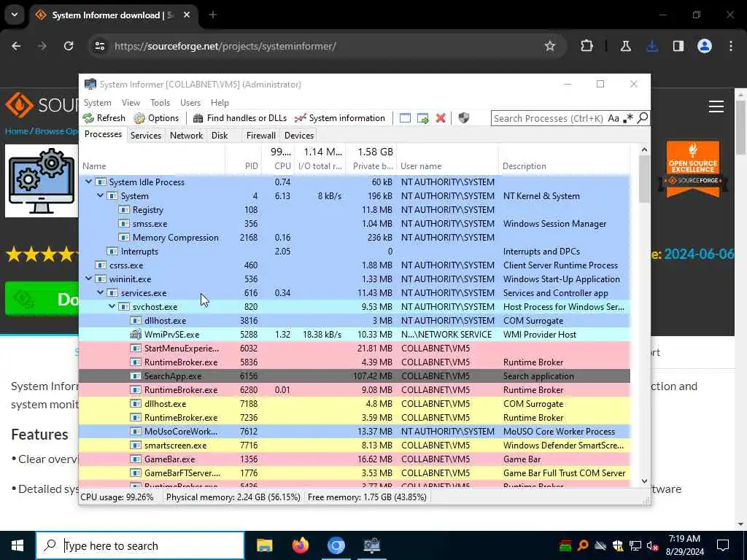Open the Help menu
747x560 pixels.
[x=220, y=102]
